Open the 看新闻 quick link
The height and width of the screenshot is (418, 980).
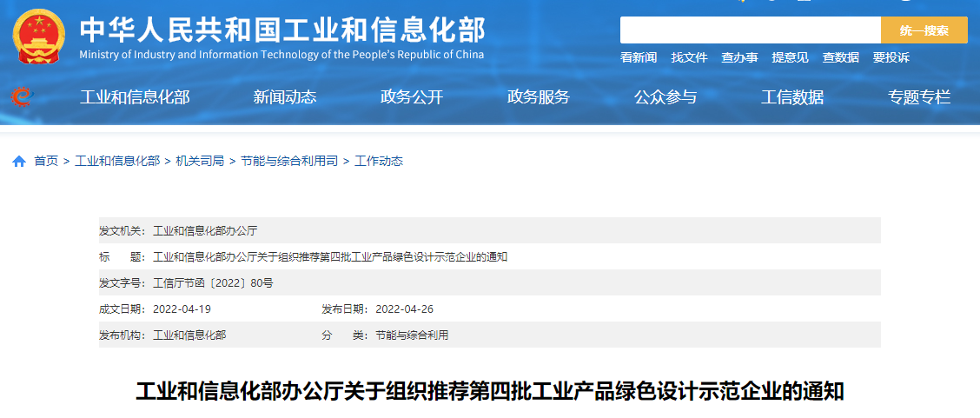point(639,57)
